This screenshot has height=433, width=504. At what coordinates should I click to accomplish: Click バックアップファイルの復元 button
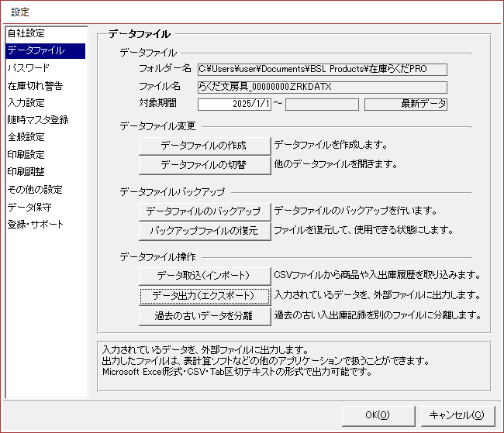205,231
